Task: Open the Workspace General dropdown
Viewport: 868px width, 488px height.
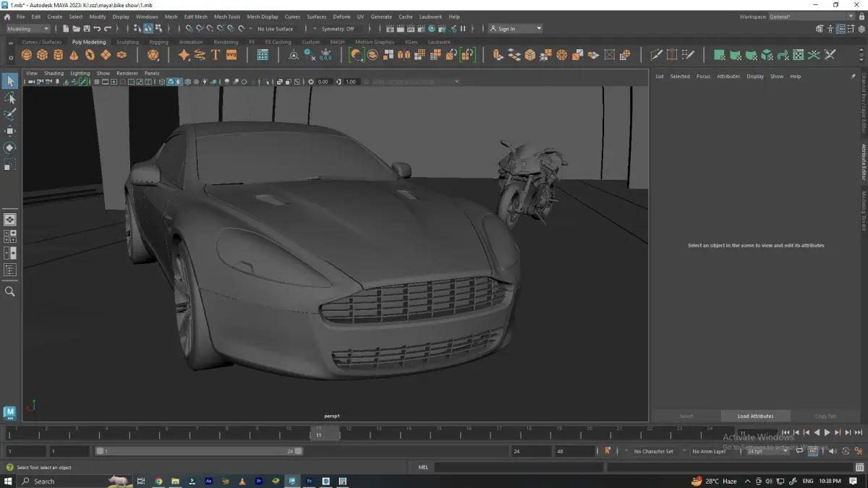Action: (x=812, y=17)
